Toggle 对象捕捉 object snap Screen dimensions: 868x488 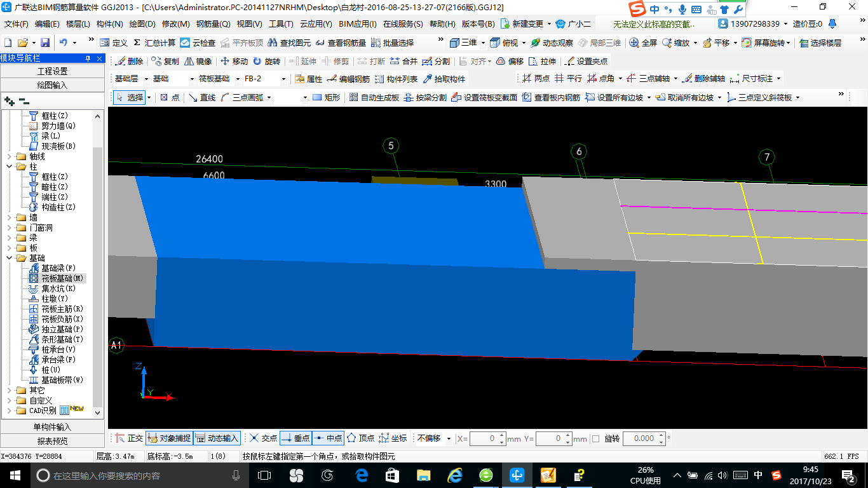(168, 438)
